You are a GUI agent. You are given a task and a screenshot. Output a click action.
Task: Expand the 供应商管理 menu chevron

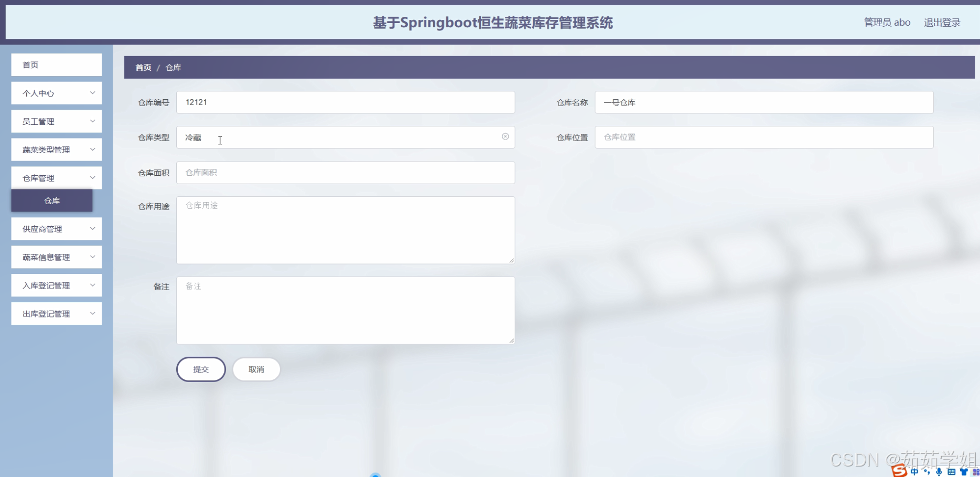tap(93, 229)
